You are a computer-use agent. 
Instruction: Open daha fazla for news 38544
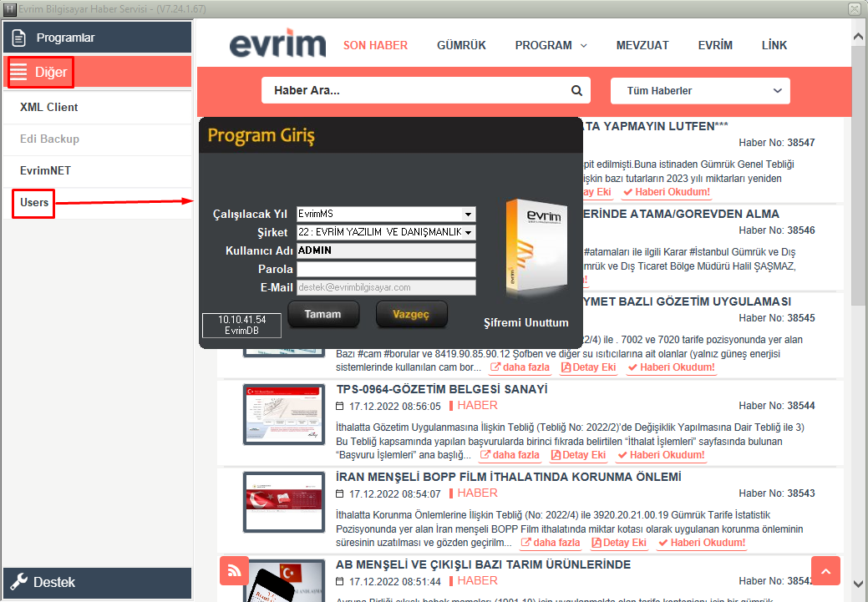(510, 455)
